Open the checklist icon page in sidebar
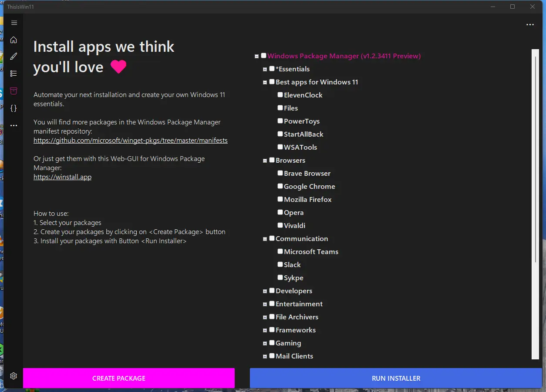Screen dimensions: 546x392 point(13,74)
